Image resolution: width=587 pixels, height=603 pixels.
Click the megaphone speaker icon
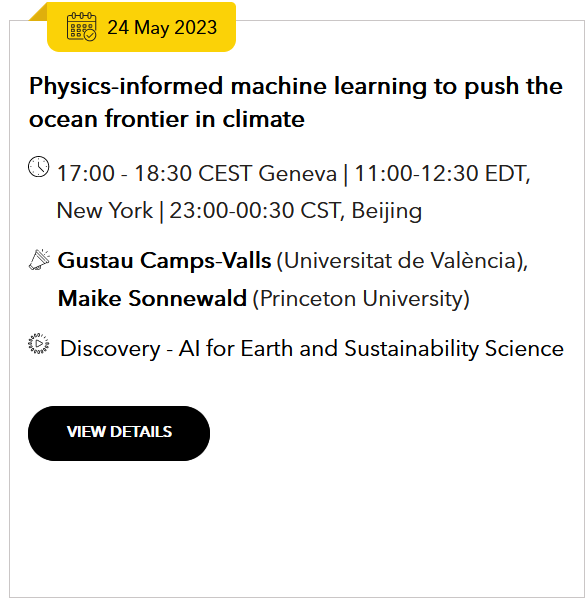(x=40, y=260)
